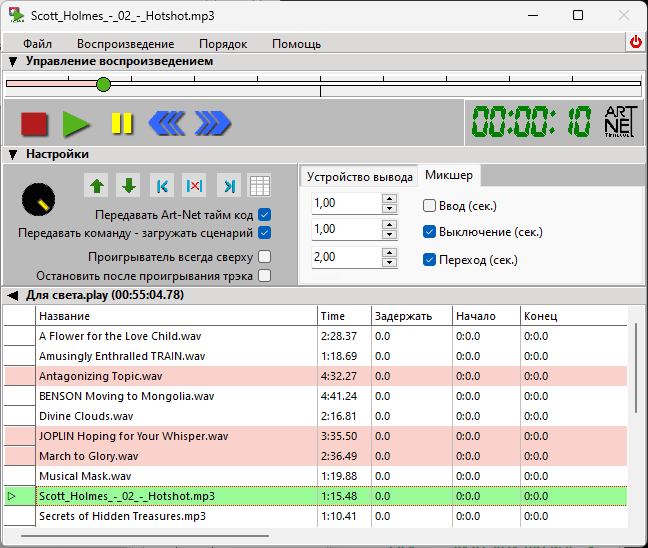Image resolution: width=648 pixels, height=548 pixels.
Task: Click the Задержать column header
Action: (x=412, y=316)
